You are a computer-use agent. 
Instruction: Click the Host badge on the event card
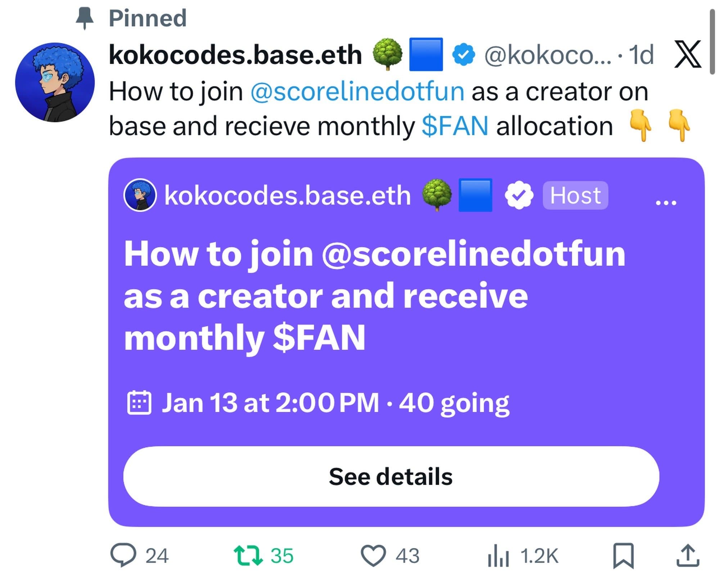(575, 196)
